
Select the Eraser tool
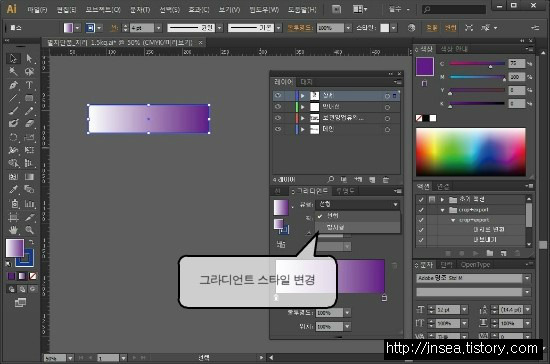click(29, 124)
